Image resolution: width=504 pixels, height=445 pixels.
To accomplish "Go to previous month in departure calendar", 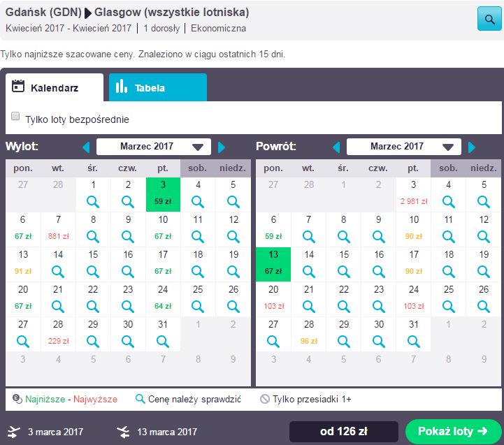I will (x=87, y=147).
